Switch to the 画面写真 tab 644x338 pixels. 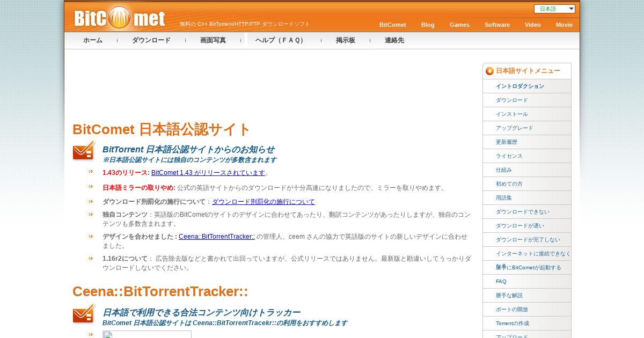(213, 40)
